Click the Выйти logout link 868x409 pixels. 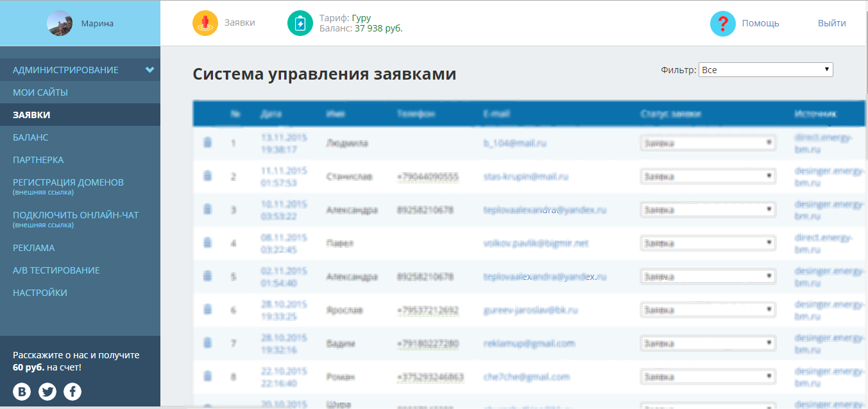click(832, 23)
